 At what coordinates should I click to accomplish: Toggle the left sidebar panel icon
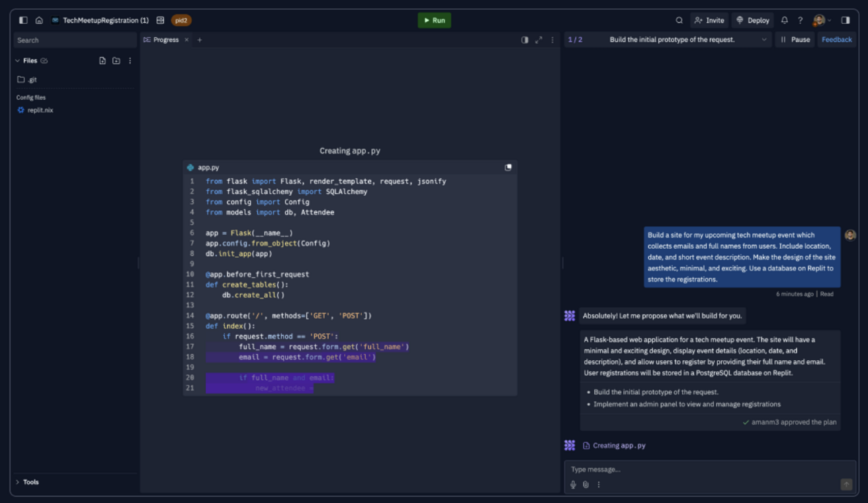point(24,20)
